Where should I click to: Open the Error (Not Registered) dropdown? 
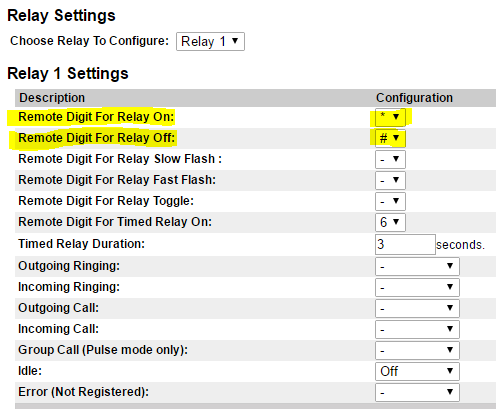417,392
